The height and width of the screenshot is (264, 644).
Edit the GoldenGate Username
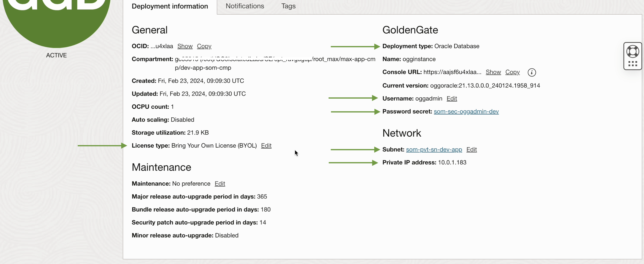pyautogui.click(x=452, y=98)
